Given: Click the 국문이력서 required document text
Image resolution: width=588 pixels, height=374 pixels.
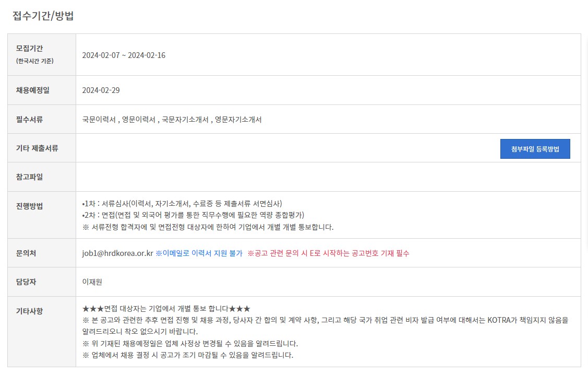Looking at the screenshot, I should pos(99,120).
